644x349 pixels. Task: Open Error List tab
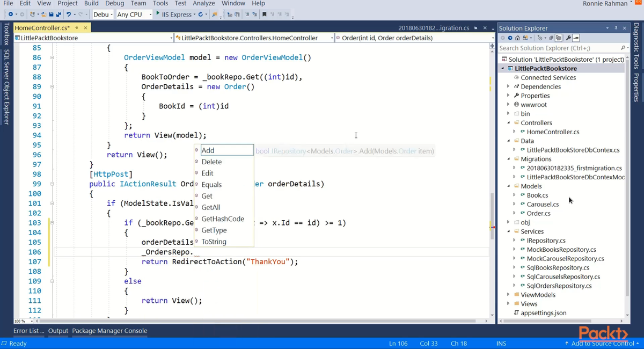pos(29,331)
